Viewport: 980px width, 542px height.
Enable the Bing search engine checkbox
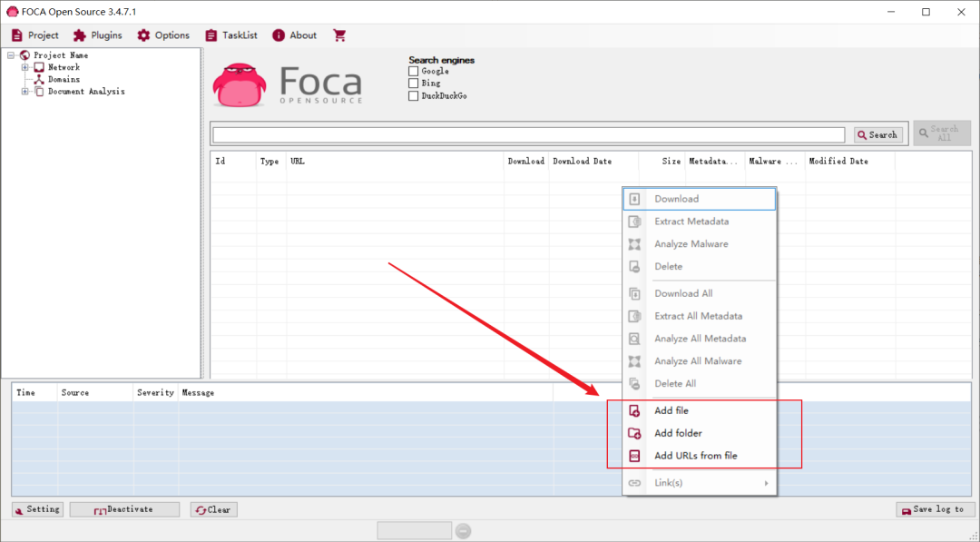click(413, 84)
